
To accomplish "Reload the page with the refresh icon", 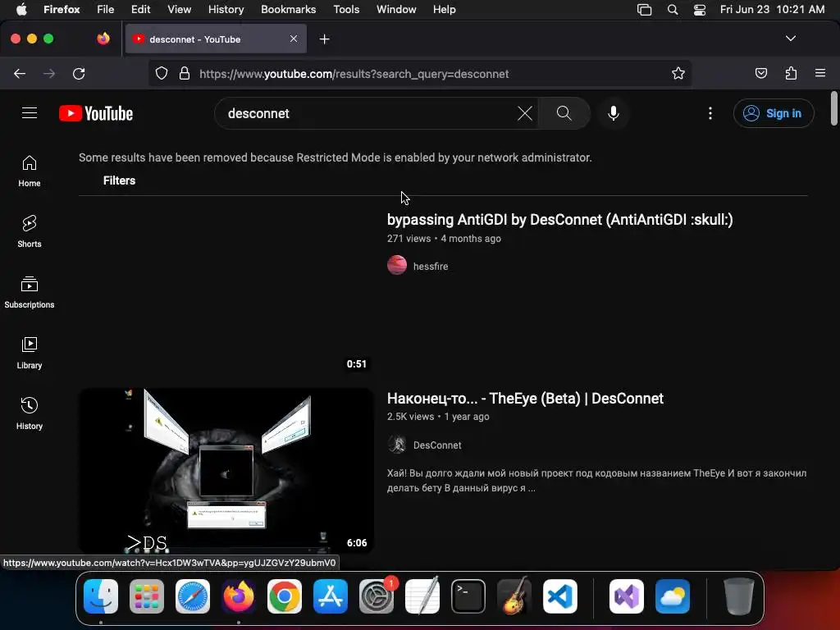I will tap(79, 73).
